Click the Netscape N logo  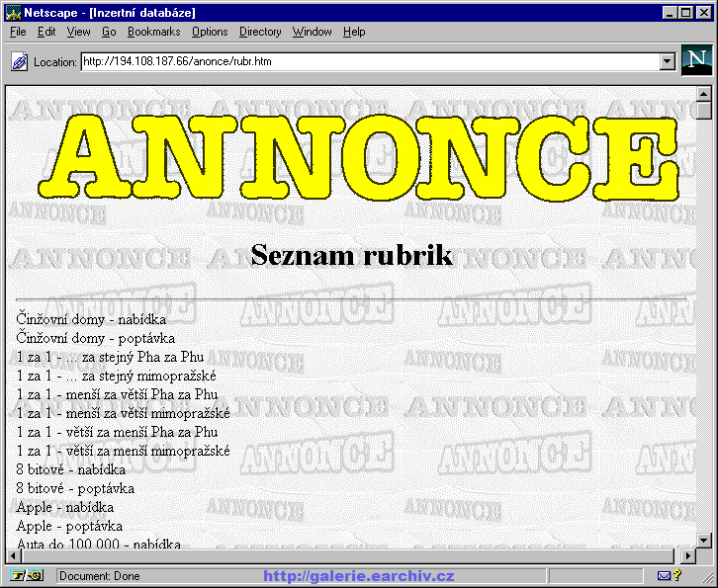click(x=696, y=60)
